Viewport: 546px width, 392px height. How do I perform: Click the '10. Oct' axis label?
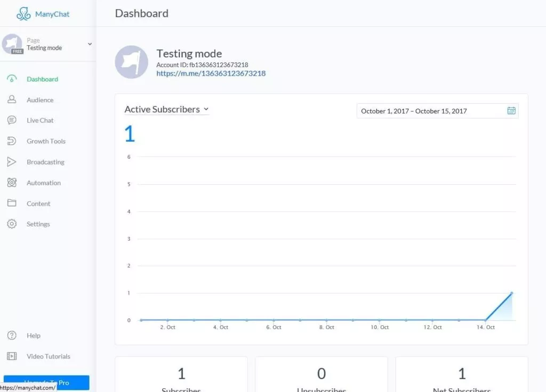click(380, 327)
